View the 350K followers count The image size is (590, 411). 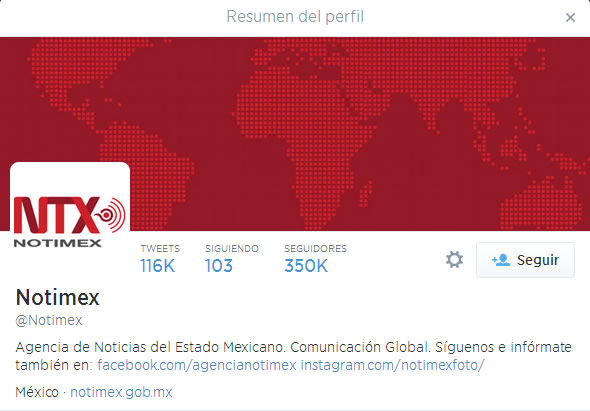[306, 266]
